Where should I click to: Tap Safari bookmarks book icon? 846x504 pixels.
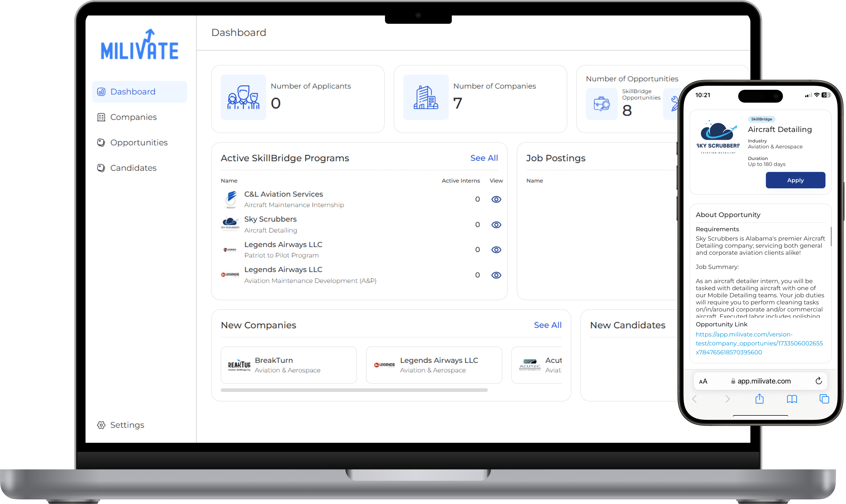(x=792, y=399)
